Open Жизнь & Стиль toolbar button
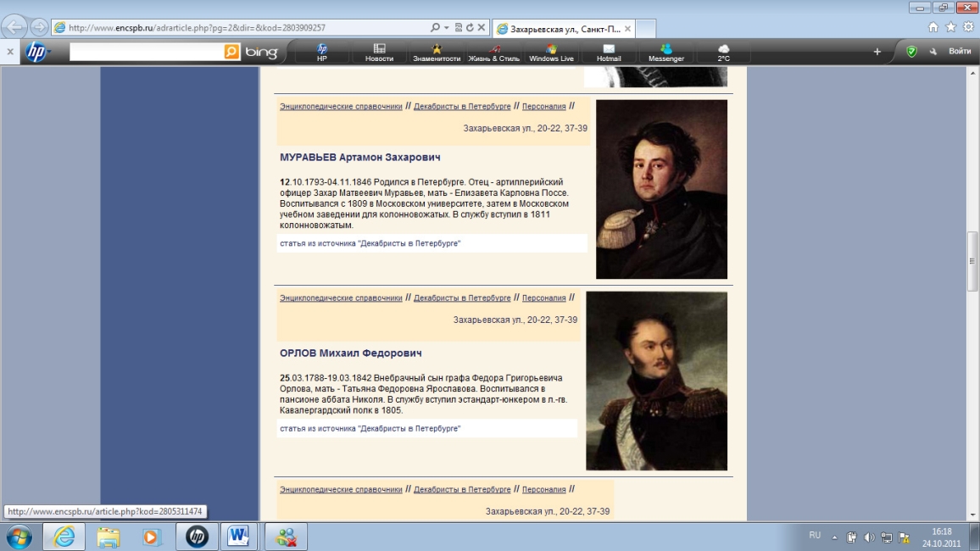This screenshot has height=551, width=980. coord(493,53)
